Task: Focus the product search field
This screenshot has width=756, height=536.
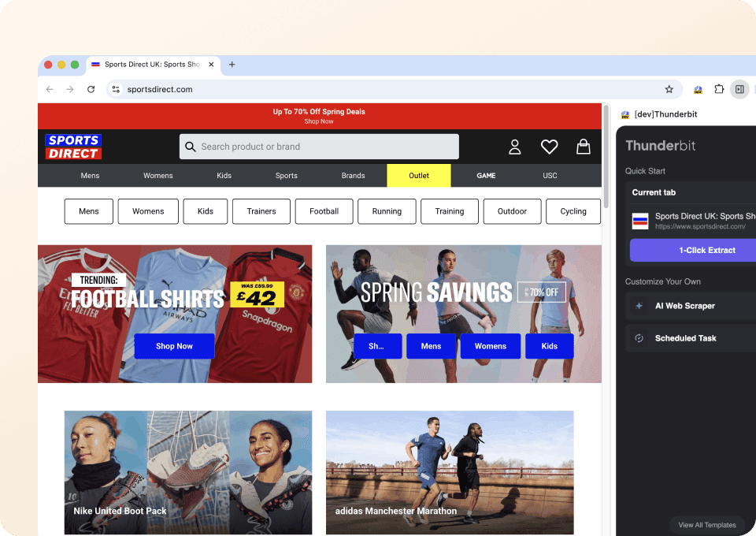Action: [x=323, y=147]
